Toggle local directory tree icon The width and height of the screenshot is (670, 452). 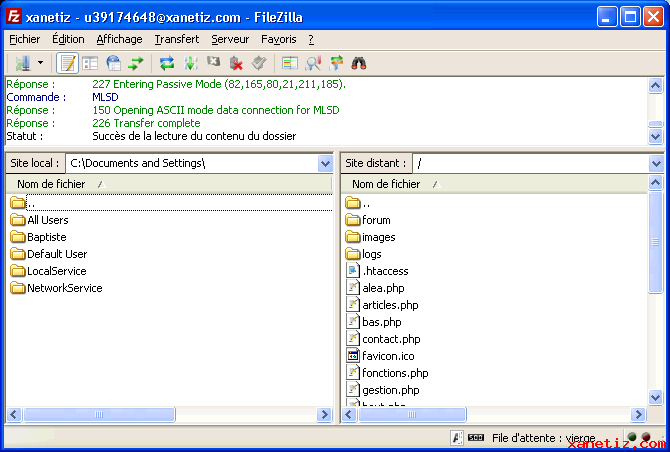point(90,63)
